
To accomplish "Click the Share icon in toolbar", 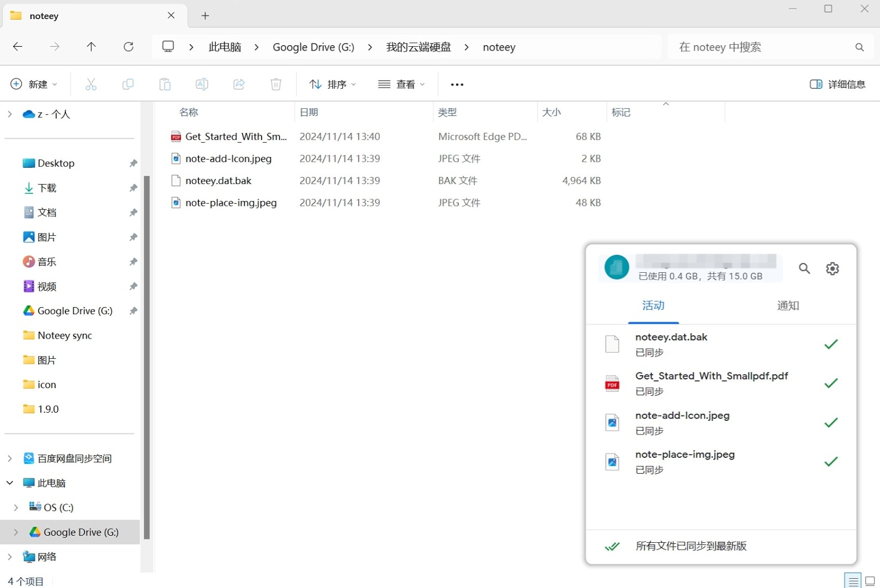I will 239,84.
